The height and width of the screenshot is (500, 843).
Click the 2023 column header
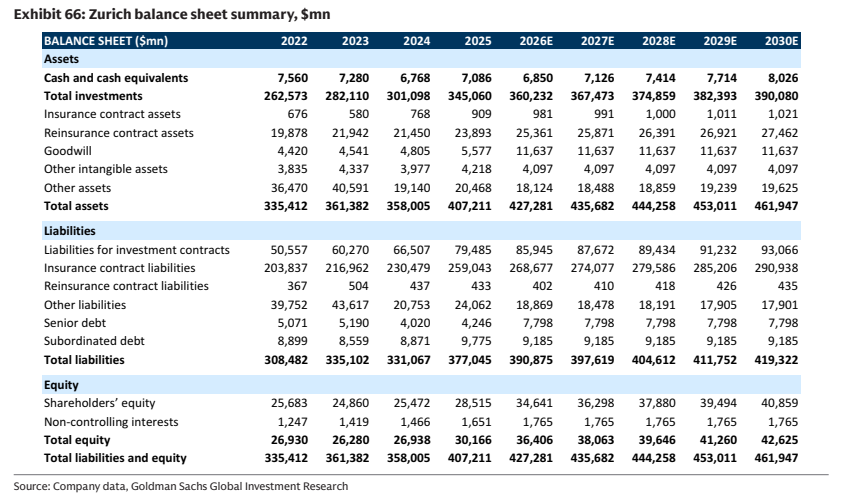[355, 41]
